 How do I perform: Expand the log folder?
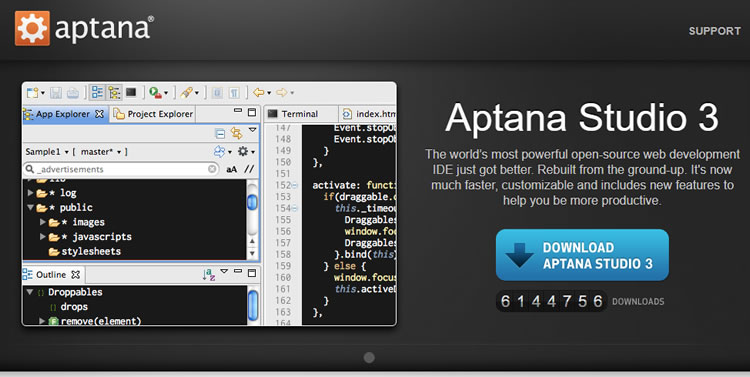pyautogui.click(x=31, y=193)
